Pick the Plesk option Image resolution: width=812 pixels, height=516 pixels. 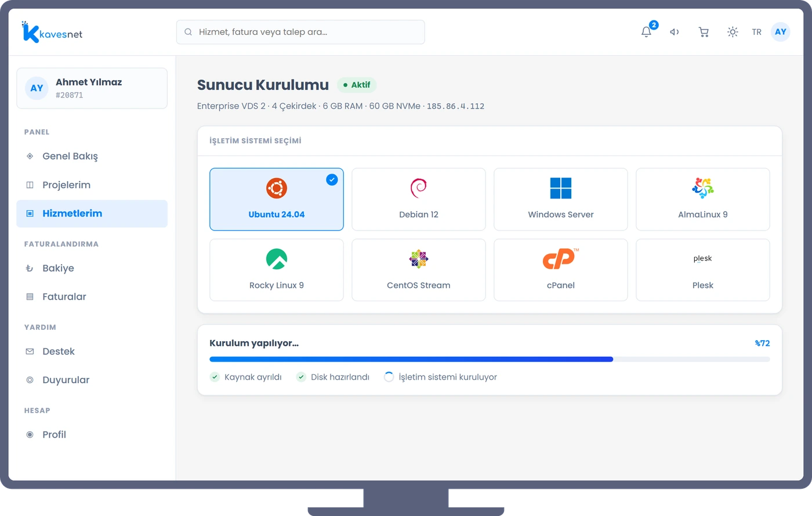(x=703, y=270)
